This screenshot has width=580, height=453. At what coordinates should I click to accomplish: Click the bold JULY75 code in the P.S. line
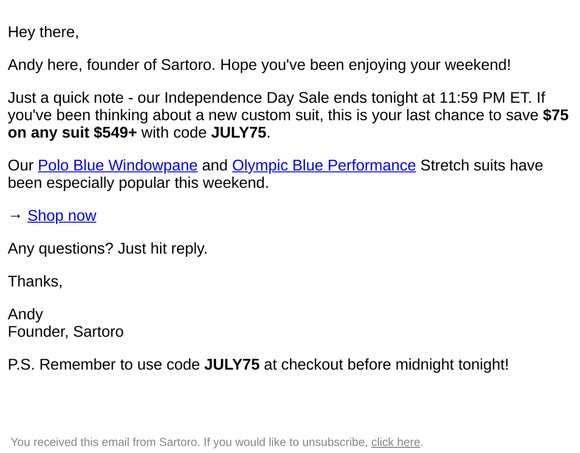click(232, 365)
